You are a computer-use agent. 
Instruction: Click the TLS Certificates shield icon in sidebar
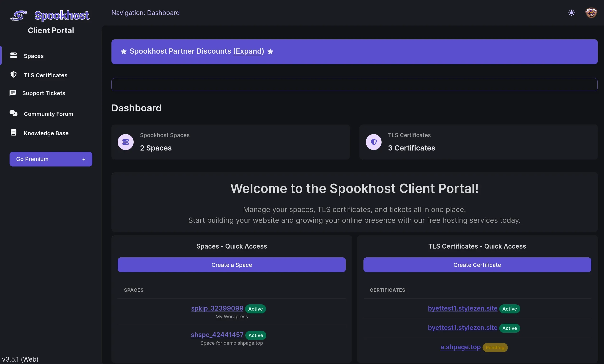[x=13, y=74]
